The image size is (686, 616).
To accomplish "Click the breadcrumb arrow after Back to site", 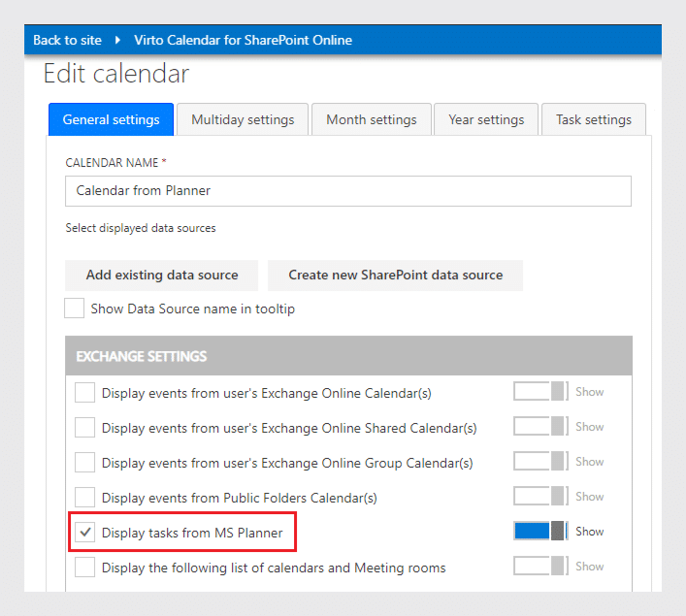I will tap(117, 40).
